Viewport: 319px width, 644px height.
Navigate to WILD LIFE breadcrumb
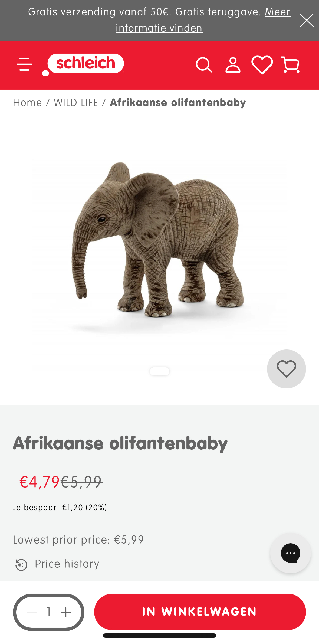76,103
